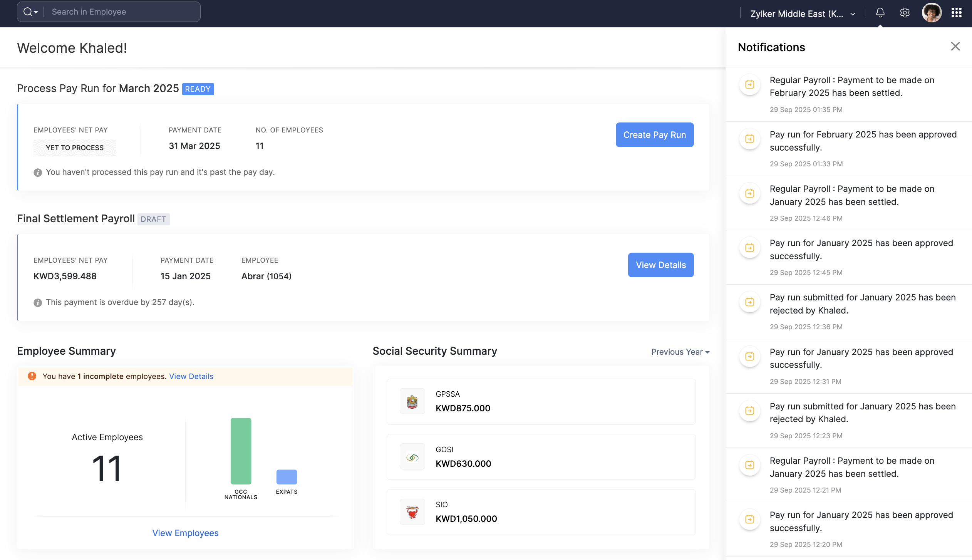Click View Details for Final Settlement Payroll
This screenshot has width=972, height=560.
coord(660,265)
